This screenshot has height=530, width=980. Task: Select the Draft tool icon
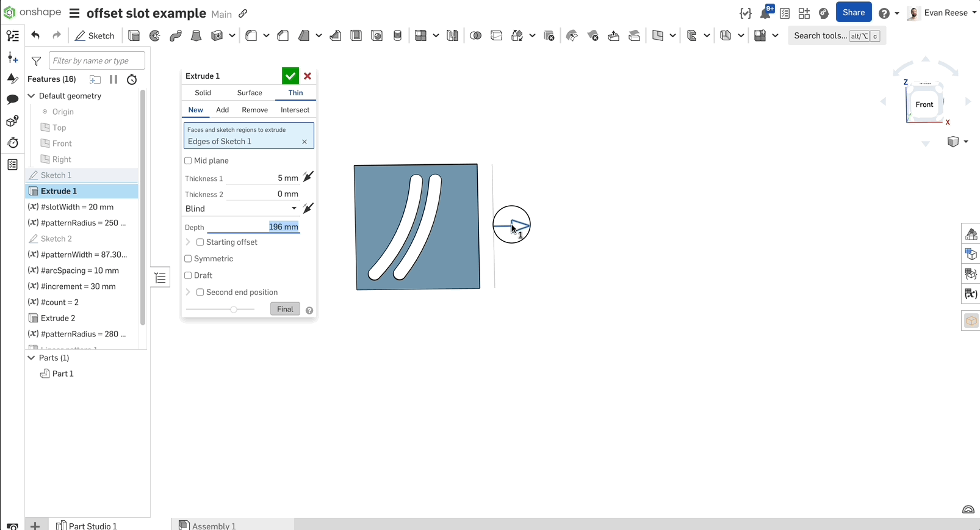(x=304, y=36)
